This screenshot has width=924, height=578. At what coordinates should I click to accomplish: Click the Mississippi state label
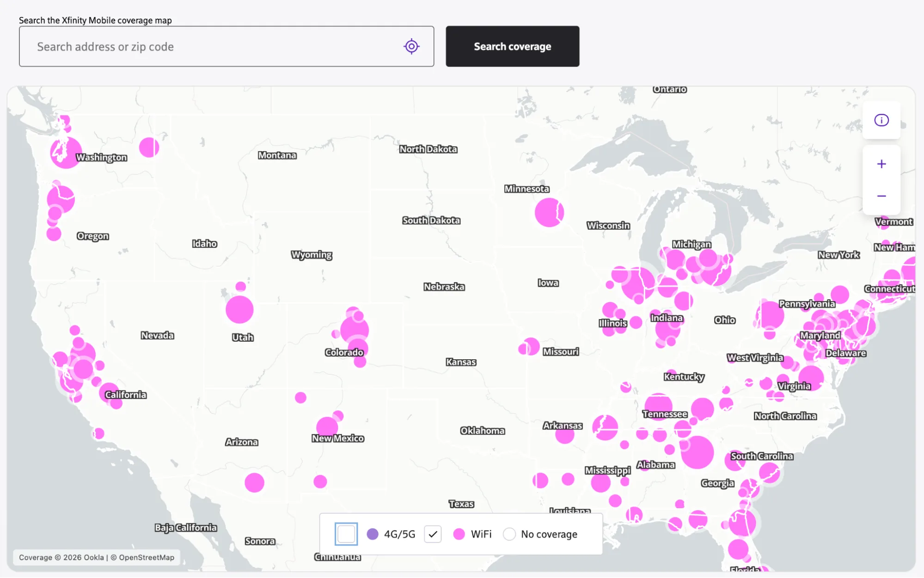pyautogui.click(x=607, y=471)
